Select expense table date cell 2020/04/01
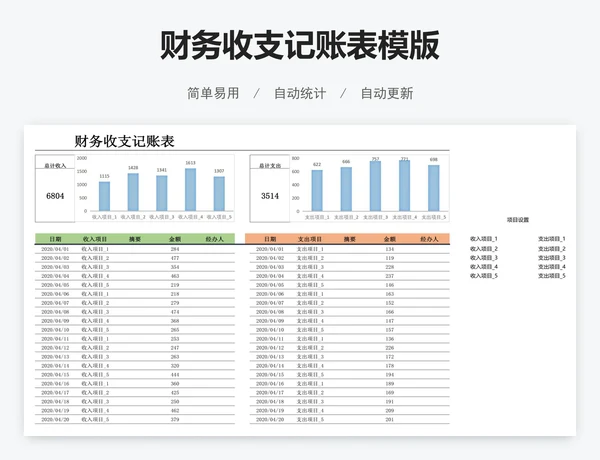600x460 pixels. click(x=270, y=249)
